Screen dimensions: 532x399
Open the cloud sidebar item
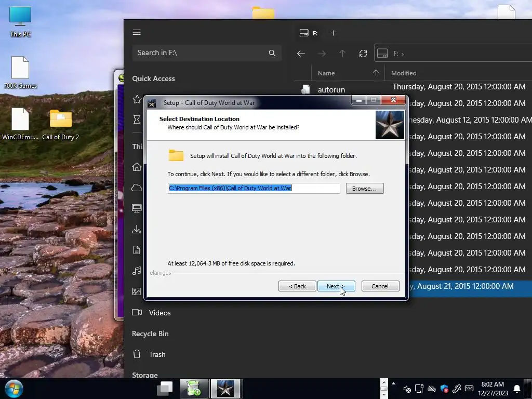137,188
